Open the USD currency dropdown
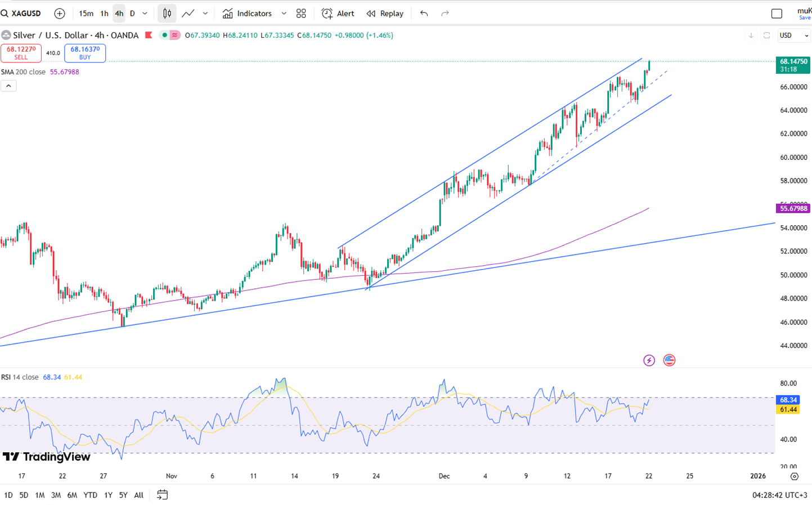812x505 pixels. (793, 35)
